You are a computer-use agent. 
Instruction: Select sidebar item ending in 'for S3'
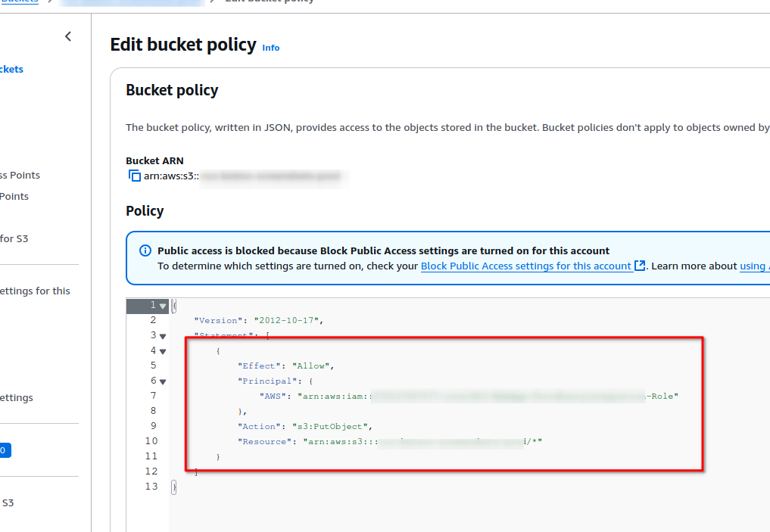14,238
